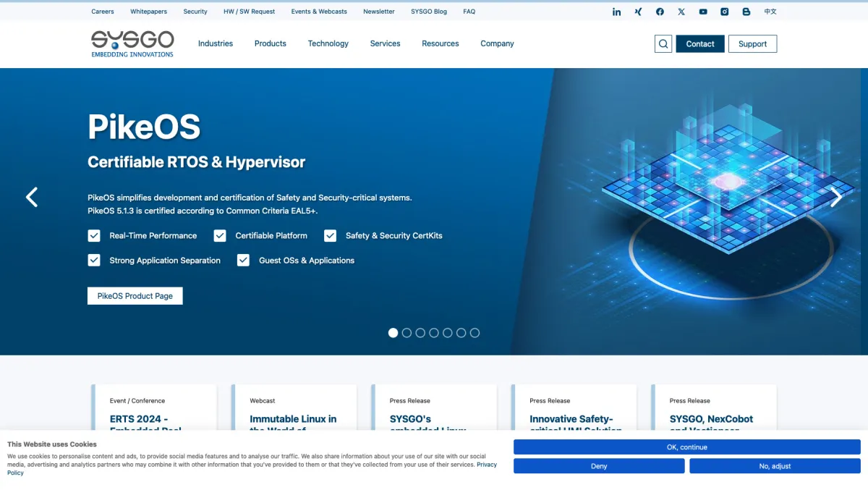Image resolution: width=868 pixels, height=490 pixels.
Task: Click the SYSGO logo
Action: [x=132, y=43]
